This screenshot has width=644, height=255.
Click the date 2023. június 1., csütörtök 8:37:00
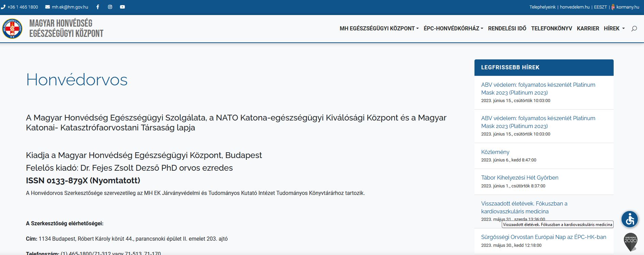click(x=513, y=186)
